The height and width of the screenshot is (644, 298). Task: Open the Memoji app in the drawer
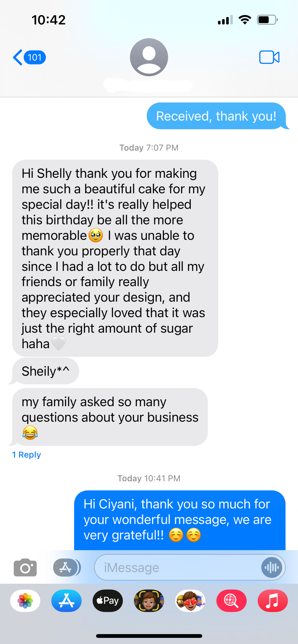[x=149, y=601]
